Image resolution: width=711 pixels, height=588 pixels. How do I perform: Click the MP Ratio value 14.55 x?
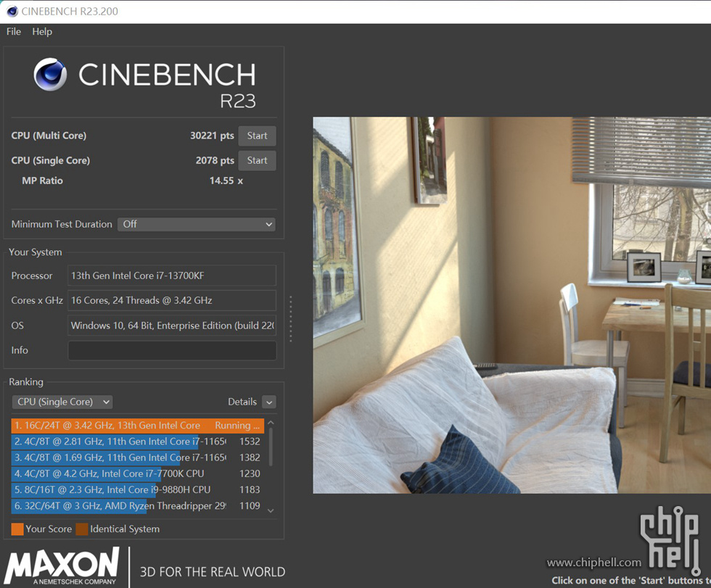coord(226,181)
